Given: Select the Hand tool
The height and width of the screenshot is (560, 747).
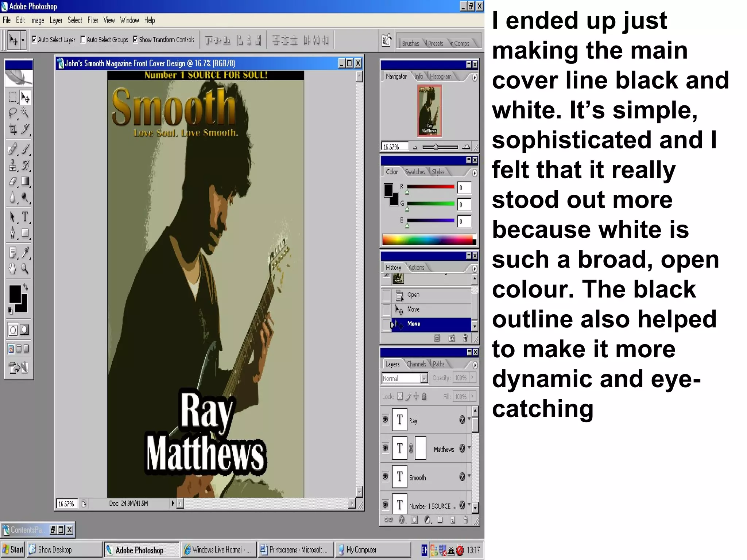Looking at the screenshot, I should pyautogui.click(x=12, y=269).
